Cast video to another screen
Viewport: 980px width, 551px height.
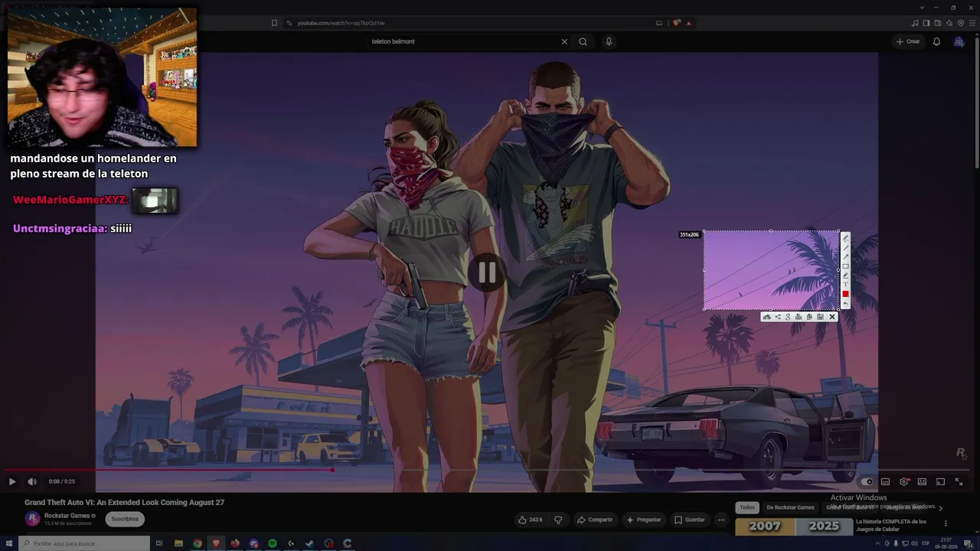click(x=940, y=481)
